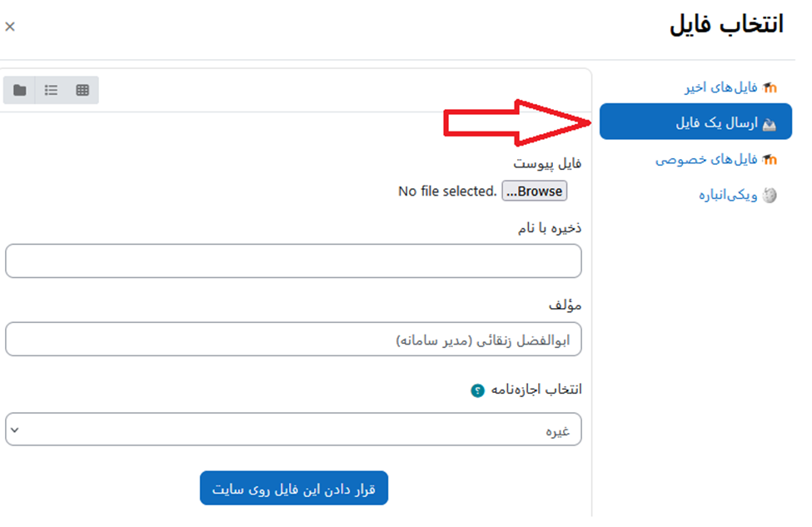Switch to list details view icon

coord(51,90)
